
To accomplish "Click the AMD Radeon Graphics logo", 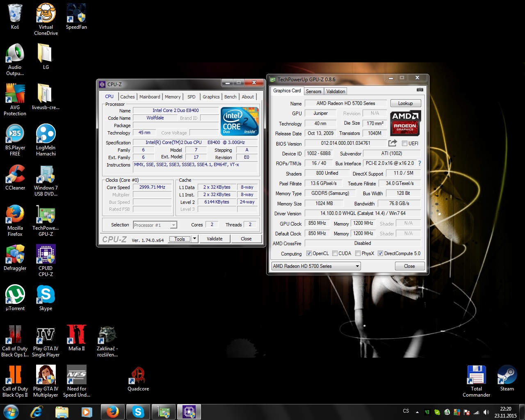I will (405, 123).
